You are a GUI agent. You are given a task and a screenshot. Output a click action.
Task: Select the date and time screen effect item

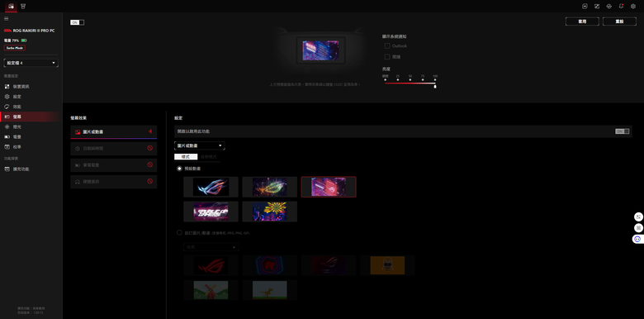[114, 149]
